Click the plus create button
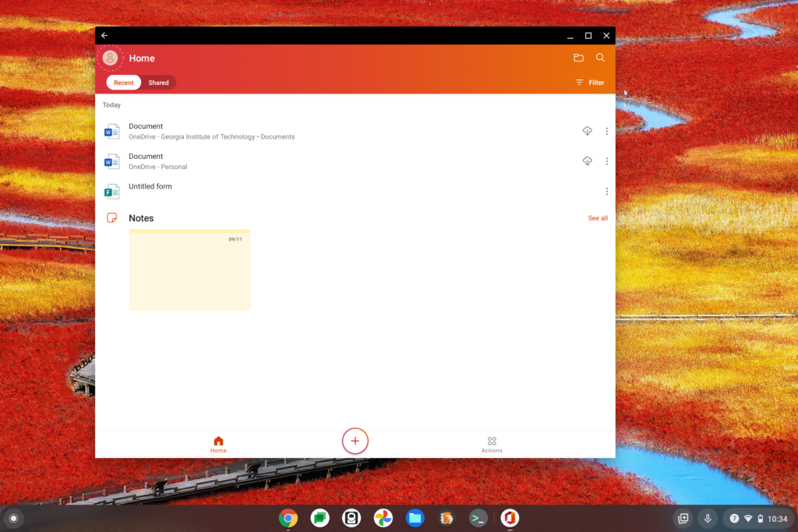The height and width of the screenshot is (532, 798). coord(355,441)
